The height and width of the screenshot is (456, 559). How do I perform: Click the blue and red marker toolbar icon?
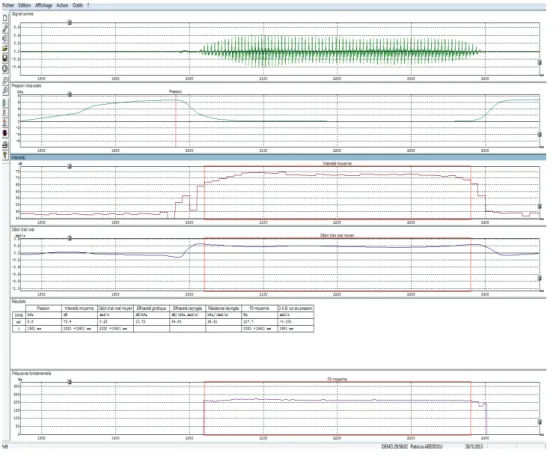click(5, 123)
